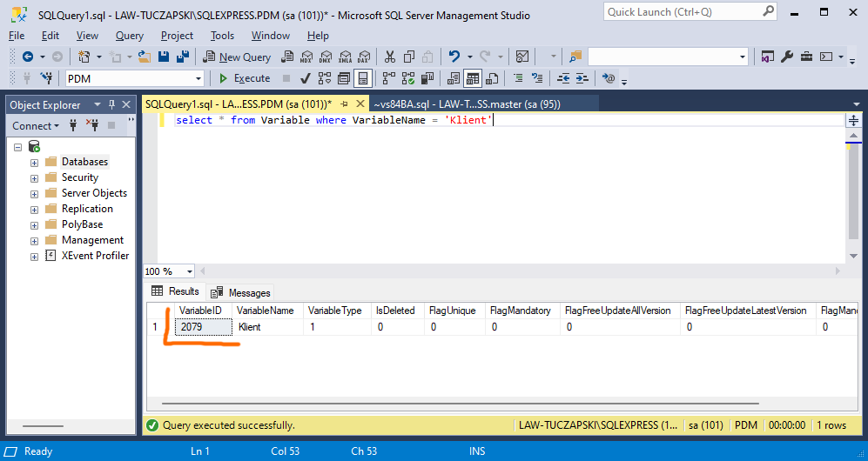
Task: Switch to the Messages tab
Action: click(x=241, y=292)
